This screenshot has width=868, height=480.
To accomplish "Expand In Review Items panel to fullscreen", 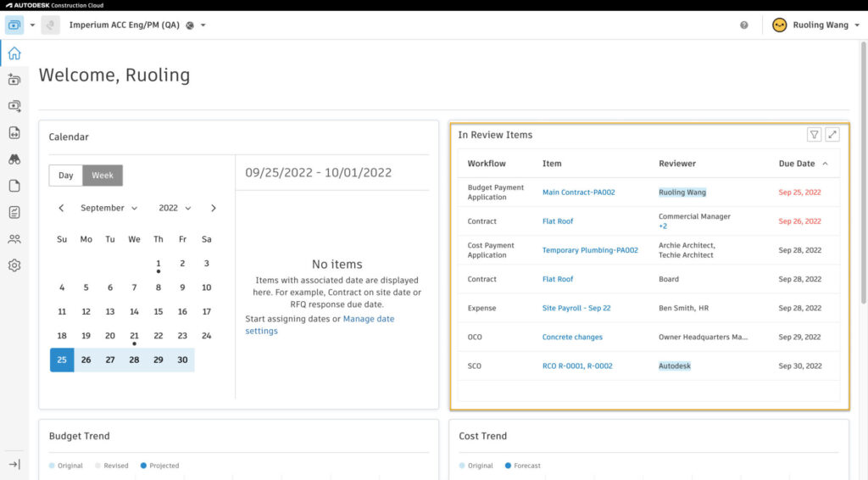I will click(x=832, y=135).
